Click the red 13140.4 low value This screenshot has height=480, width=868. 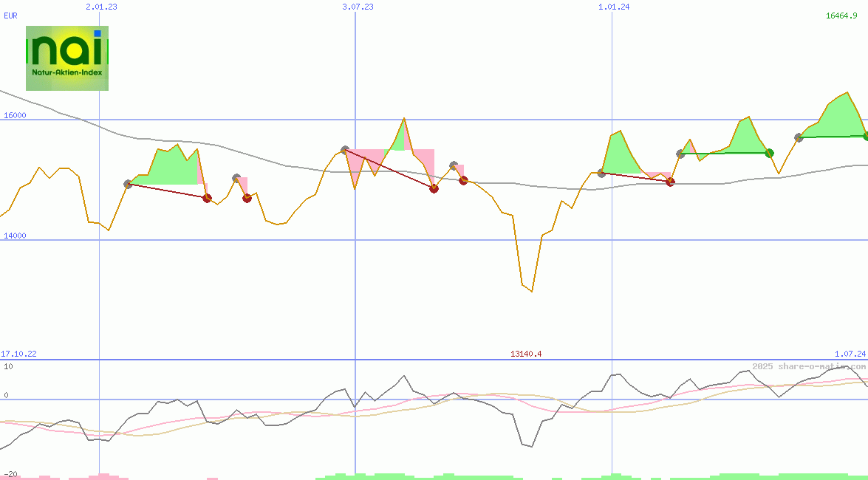[526, 354]
